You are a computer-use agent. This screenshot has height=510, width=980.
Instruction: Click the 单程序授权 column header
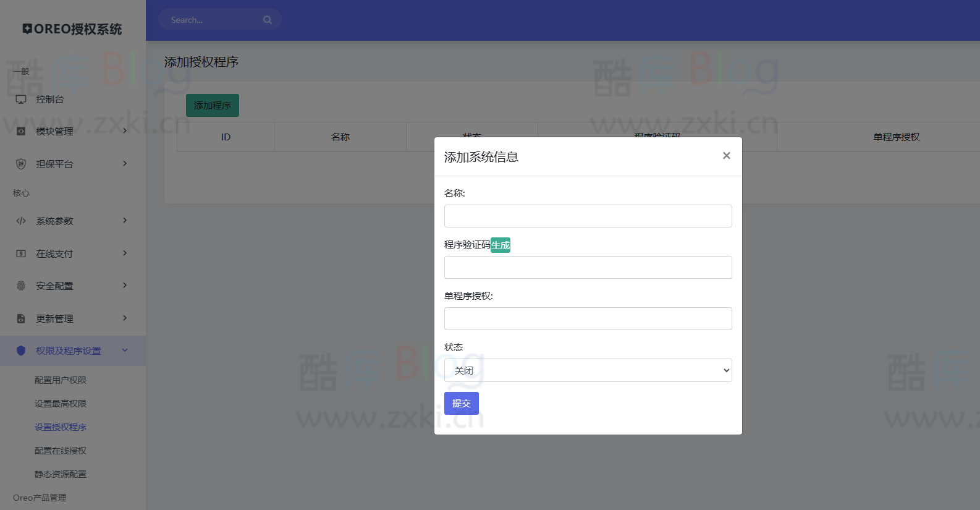[897, 137]
